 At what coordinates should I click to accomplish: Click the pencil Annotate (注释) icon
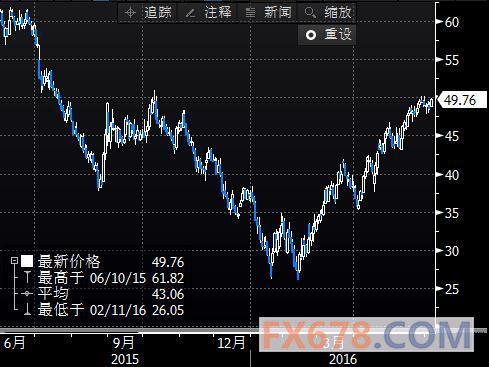point(190,13)
